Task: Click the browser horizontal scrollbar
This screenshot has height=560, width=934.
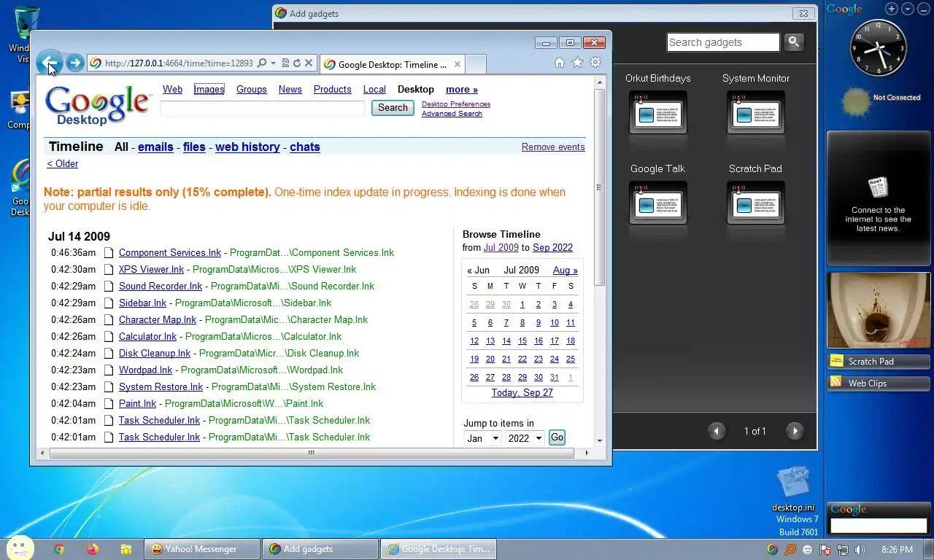Action: [x=311, y=453]
